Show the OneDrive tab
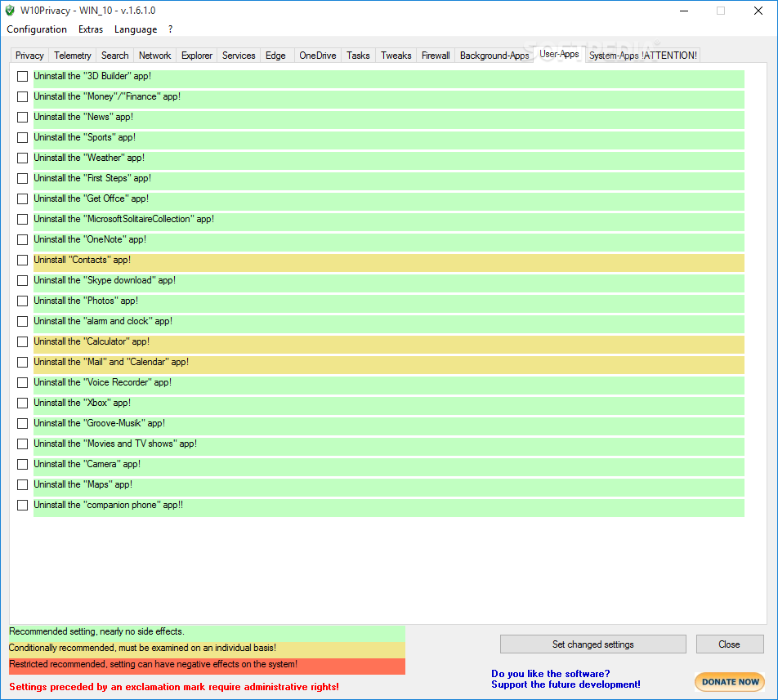 coord(318,56)
